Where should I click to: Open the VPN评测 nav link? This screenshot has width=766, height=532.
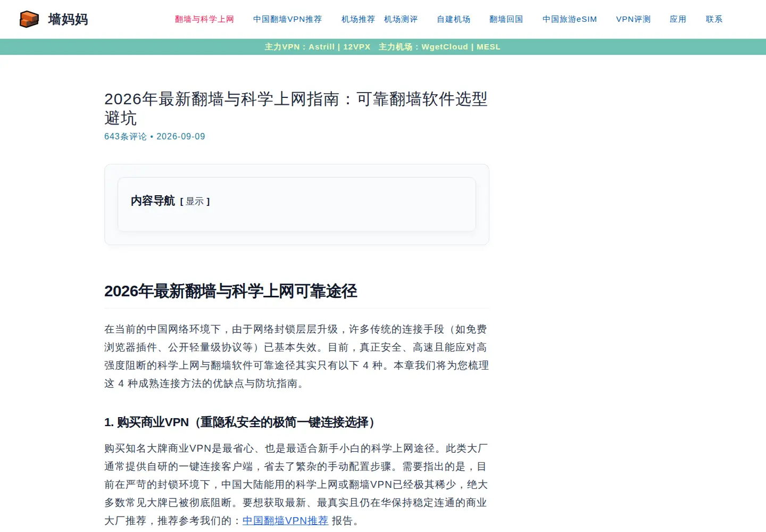tap(634, 19)
